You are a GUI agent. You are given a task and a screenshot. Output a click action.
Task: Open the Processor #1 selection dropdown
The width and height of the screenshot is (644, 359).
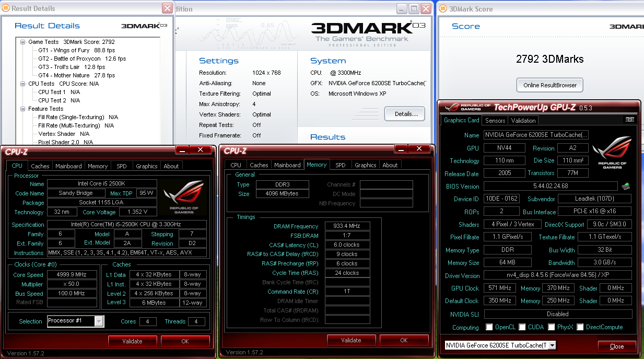99,321
